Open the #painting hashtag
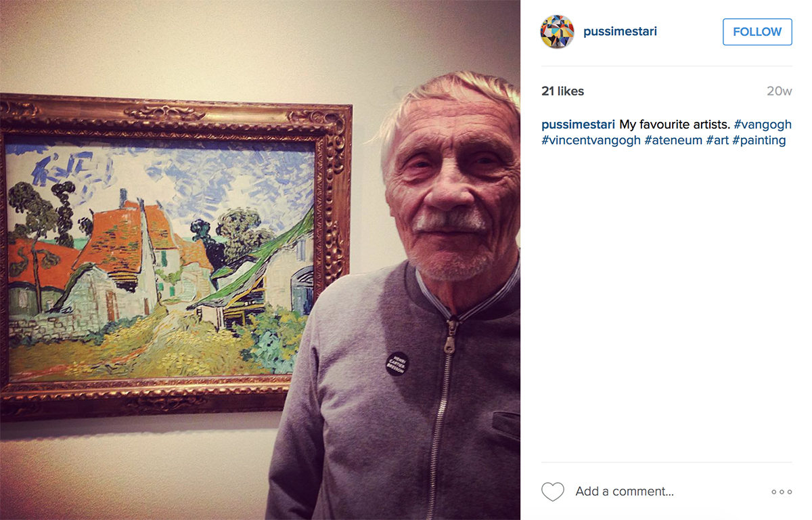The height and width of the screenshot is (520, 812). point(759,141)
